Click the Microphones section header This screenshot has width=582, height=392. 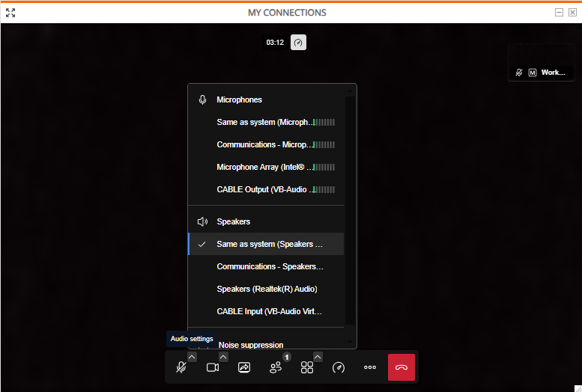tap(239, 99)
